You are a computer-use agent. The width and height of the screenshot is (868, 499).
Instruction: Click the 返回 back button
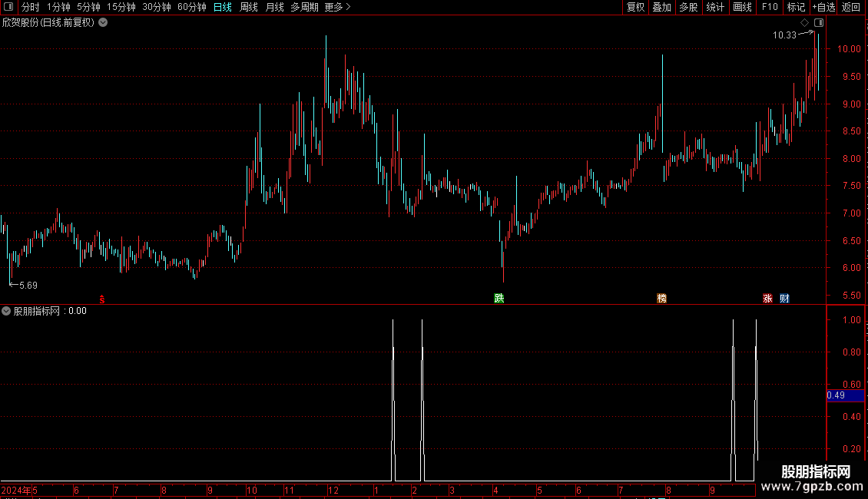coord(851,7)
